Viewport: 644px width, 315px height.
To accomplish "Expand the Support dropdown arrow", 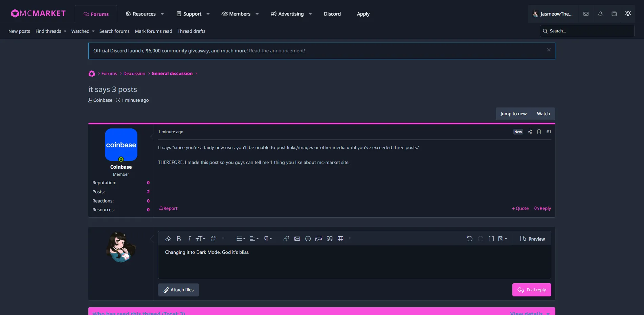I will point(208,14).
